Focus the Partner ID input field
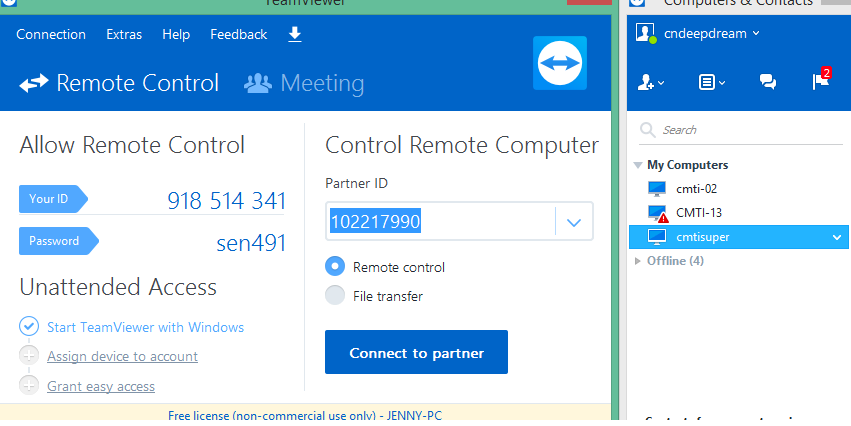Image resolution: width=851 pixels, height=426 pixels. 440,221
